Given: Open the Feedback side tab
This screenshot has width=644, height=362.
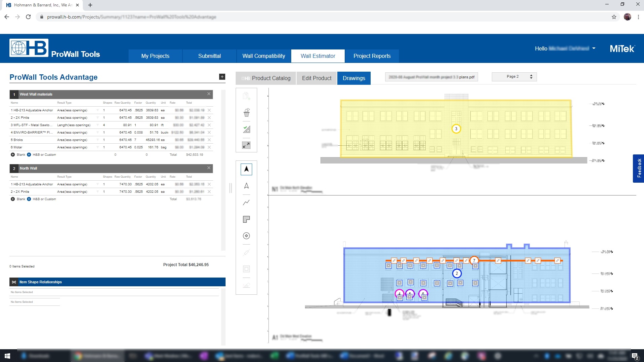Looking at the screenshot, I should pyautogui.click(x=639, y=168).
